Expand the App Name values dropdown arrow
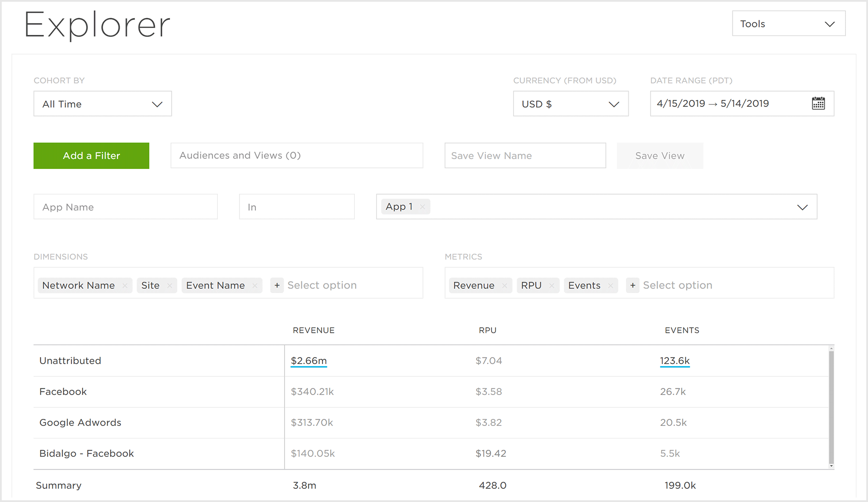868x502 pixels. 802,207
